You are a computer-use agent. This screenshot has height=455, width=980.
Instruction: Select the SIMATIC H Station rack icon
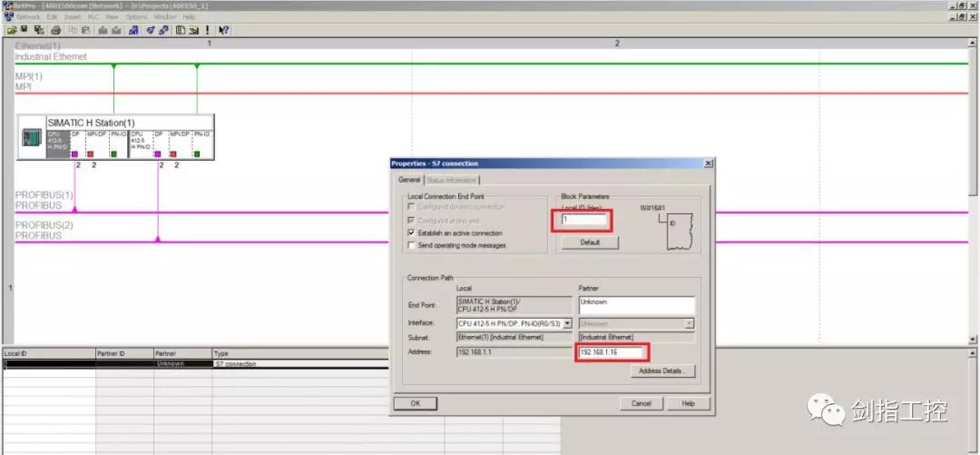(x=32, y=138)
